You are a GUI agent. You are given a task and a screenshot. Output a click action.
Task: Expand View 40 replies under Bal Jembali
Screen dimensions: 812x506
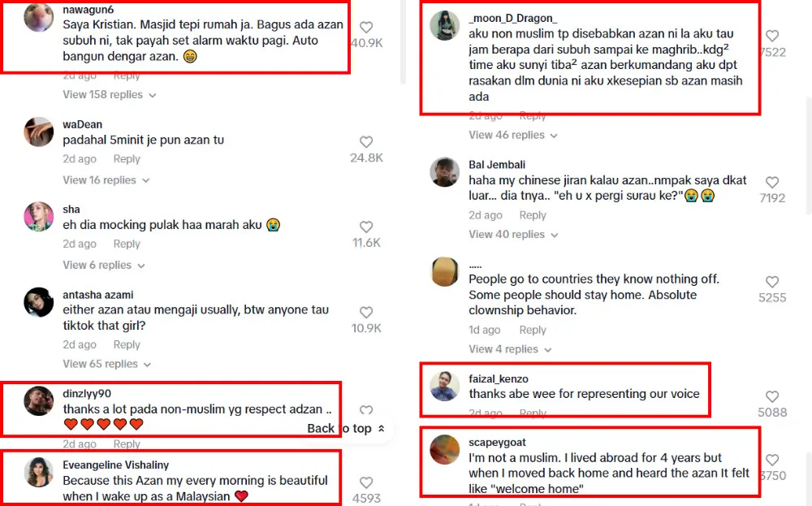[x=513, y=235]
